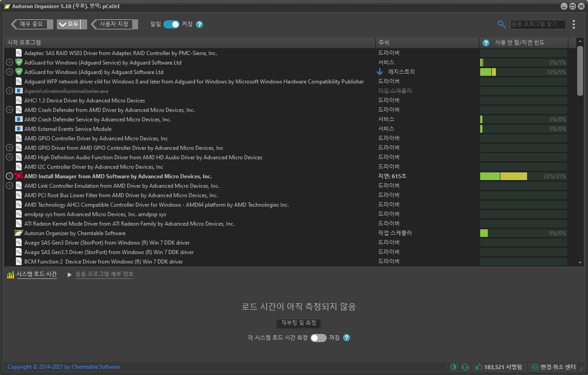Click the help icon beside load time measurement toggle
The width and height of the screenshot is (588, 375).
click(347, 338)
